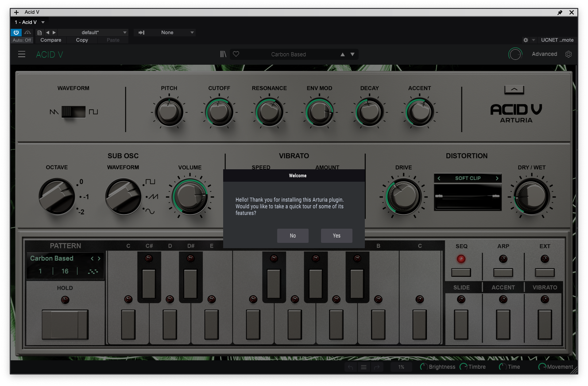Screen dimensions: 588x386
Task: Open the 1 - Acid V instance dropdown
Action: [x=30, y=22]
